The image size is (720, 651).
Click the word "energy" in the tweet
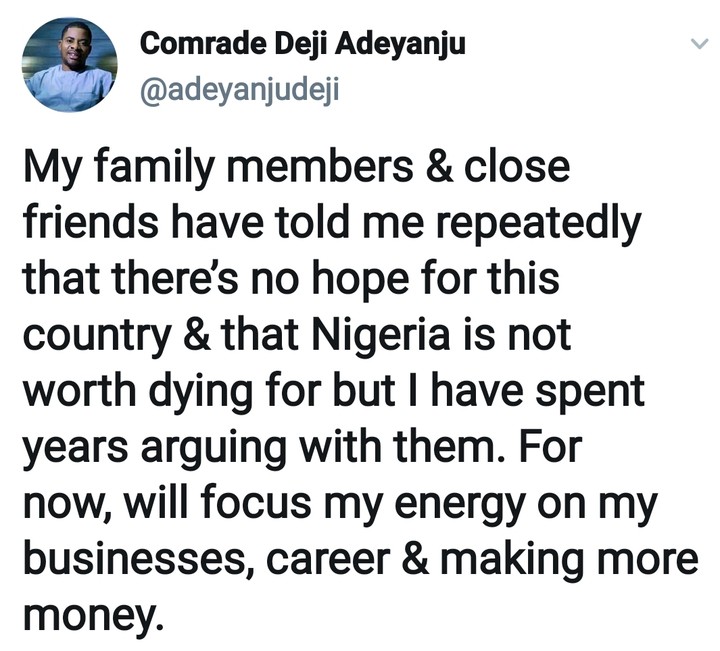pos(456,503)
